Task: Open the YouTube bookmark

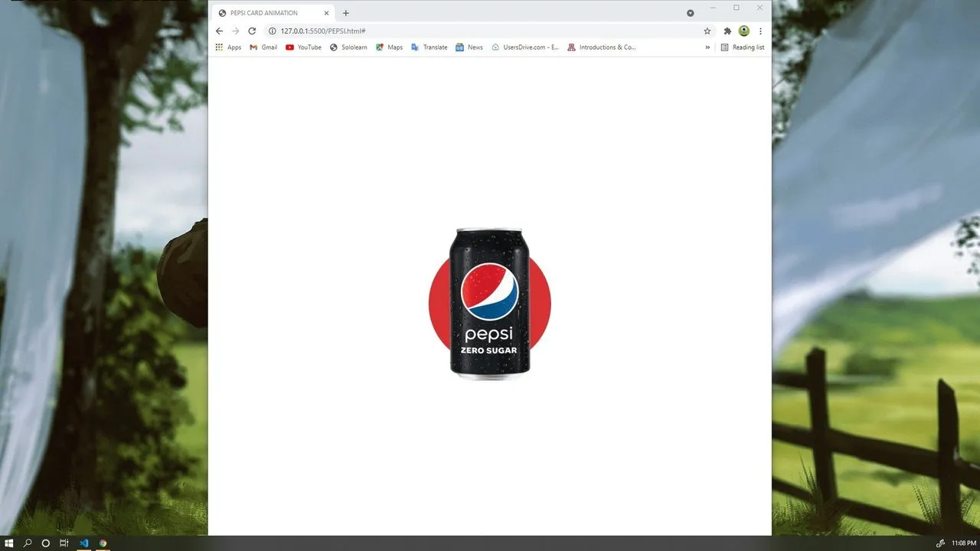Action: (303, 47)
